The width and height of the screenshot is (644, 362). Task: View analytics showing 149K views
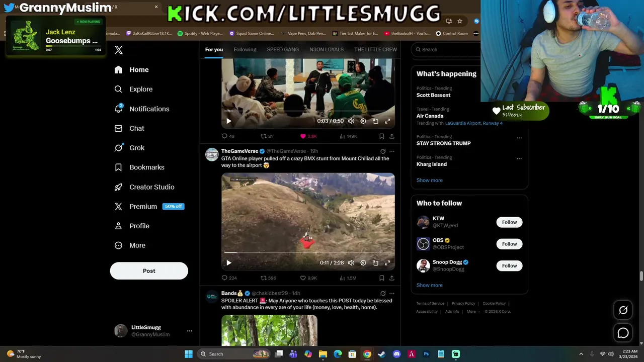point(348,136)
